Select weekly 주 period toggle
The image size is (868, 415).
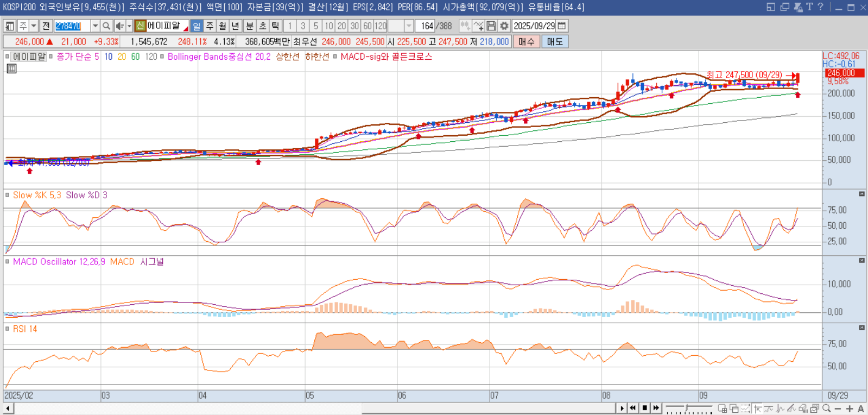pyautogui.click(x=210, y=26)
